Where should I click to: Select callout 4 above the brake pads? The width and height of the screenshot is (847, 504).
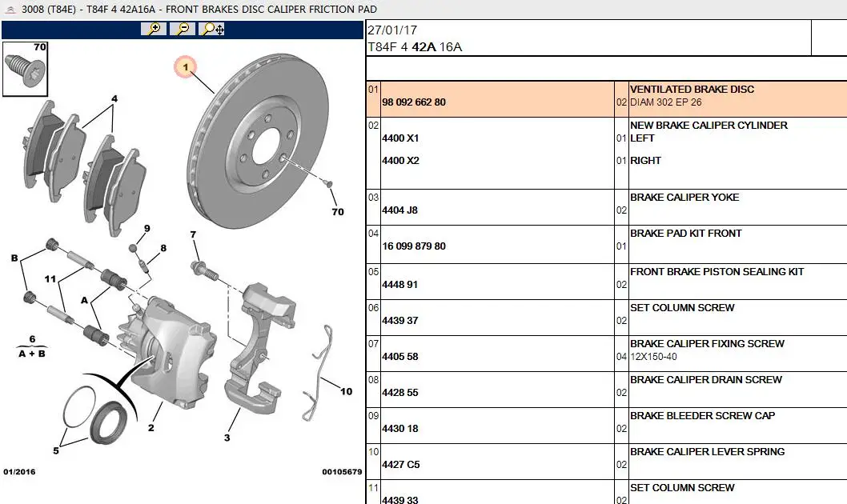(x=114, y=98)
